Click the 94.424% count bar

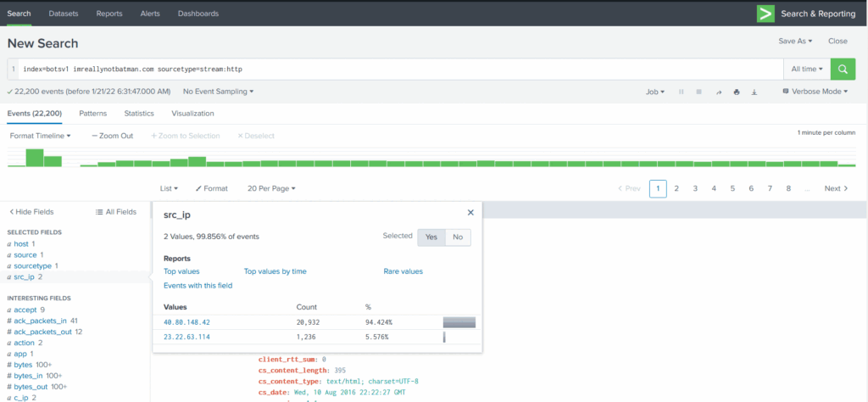[x=459, y=322]
